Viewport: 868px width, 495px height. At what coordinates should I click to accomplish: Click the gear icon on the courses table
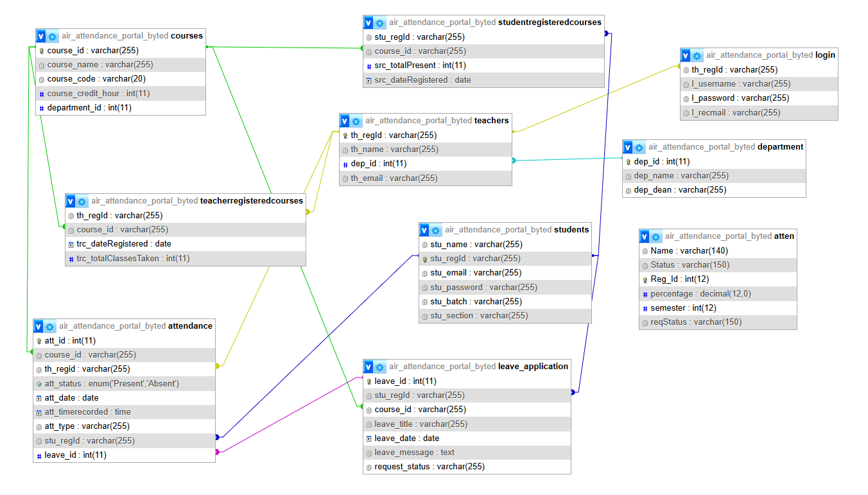pyautogui.click(x=53, y=36)
